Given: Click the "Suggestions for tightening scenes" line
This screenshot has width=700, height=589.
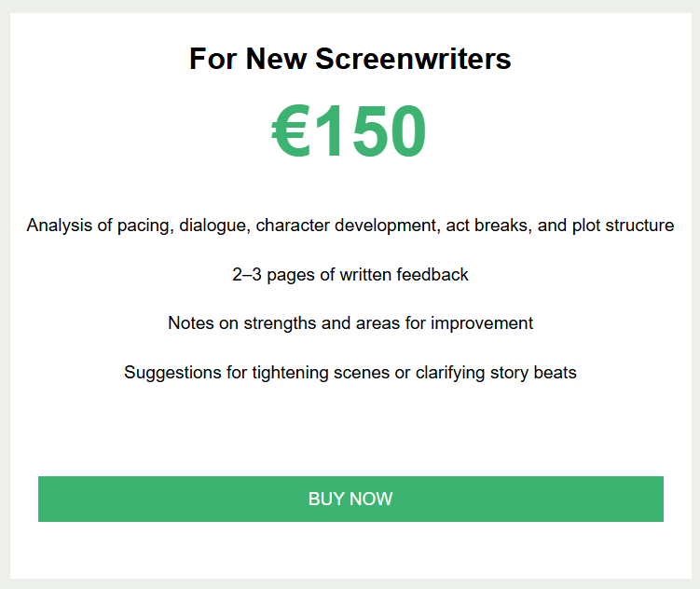Looking at the screenshot, I should click(350, 373).
